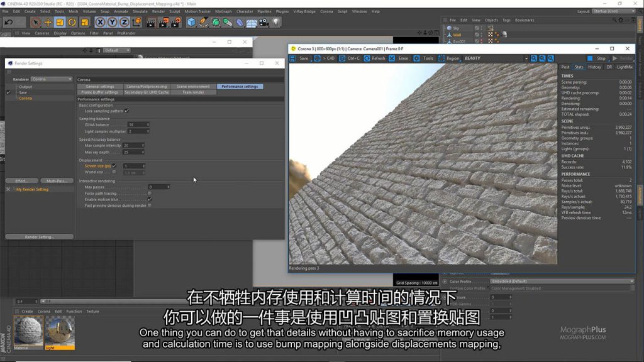The image size is (644, 362).
Task: Step the Max sample intensity value
Action: (x=143, y=146)
